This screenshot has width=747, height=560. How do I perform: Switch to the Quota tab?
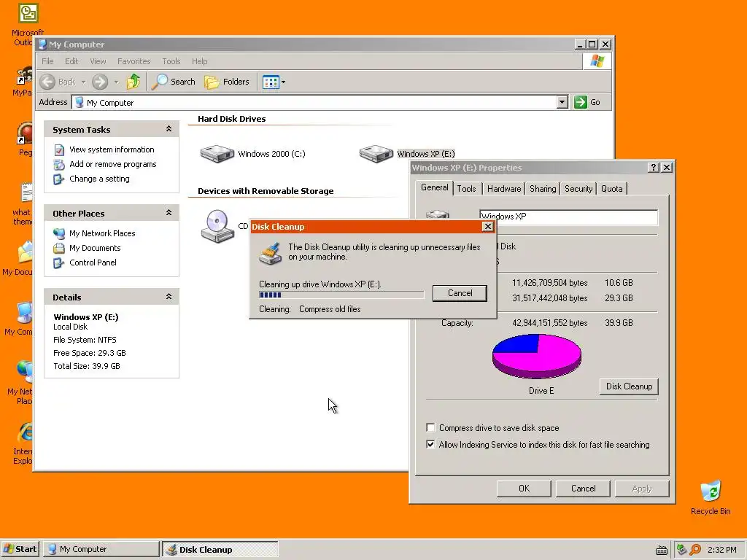coord(612,189)
